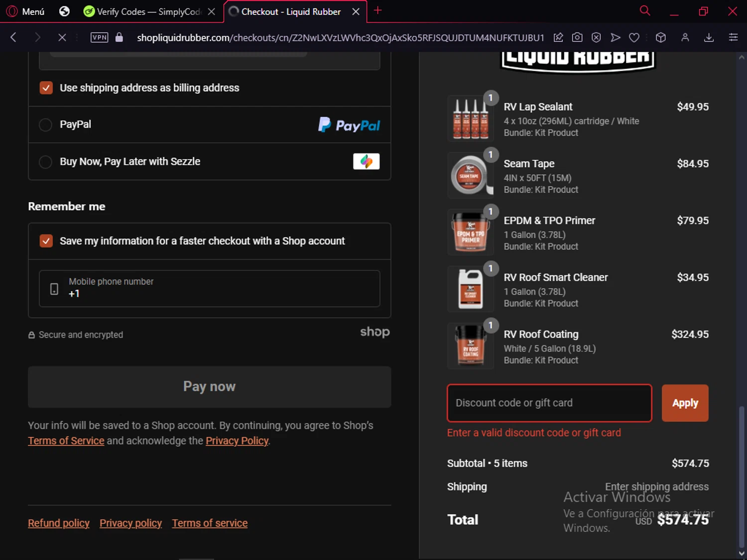Click the Mobile phone number field
The height and width of the screenshot is (560, 747).
click(210, 289)
